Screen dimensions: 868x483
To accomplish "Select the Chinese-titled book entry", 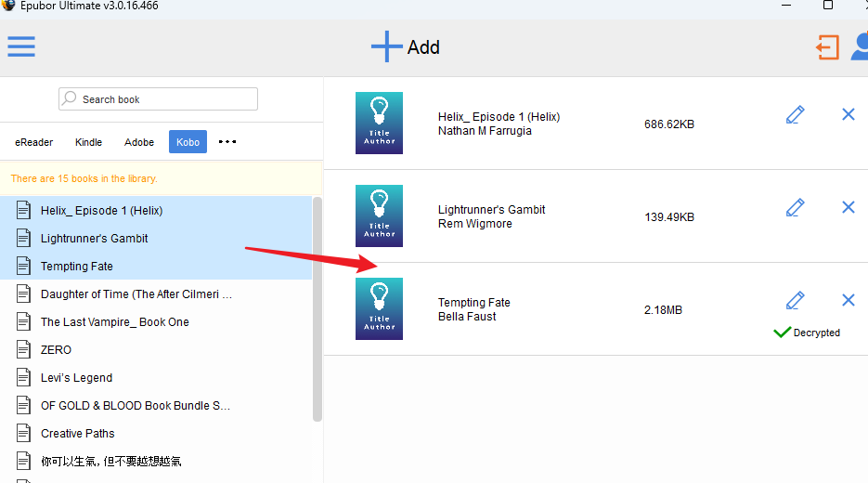I will click(x=156, y=461).
